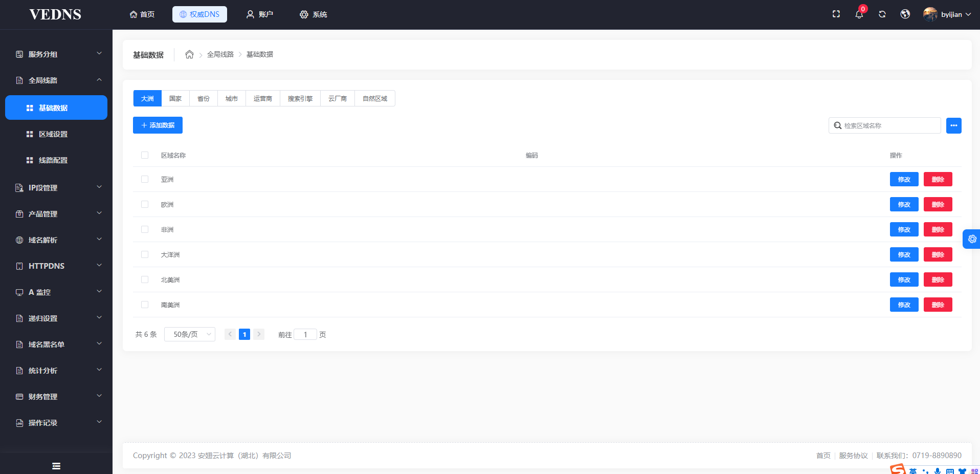
Task: Click the 递归设置 sidebar icon
Action: pyautogui.click(x=19, y=318)
